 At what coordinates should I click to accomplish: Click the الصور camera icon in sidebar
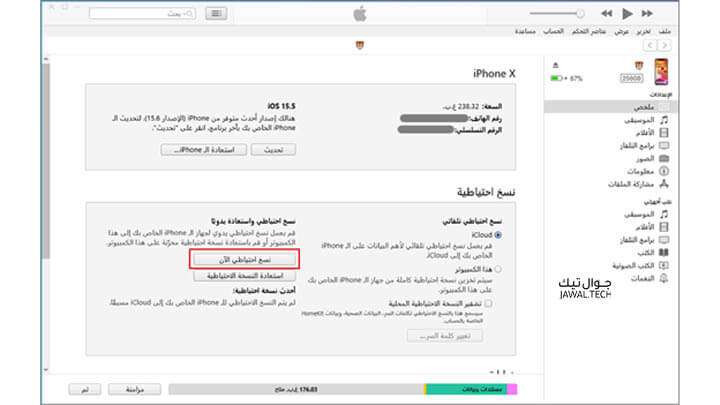(x=664, y=158)
